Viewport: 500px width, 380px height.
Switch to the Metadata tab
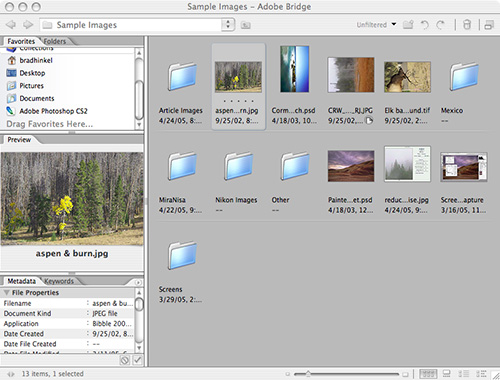21,281
